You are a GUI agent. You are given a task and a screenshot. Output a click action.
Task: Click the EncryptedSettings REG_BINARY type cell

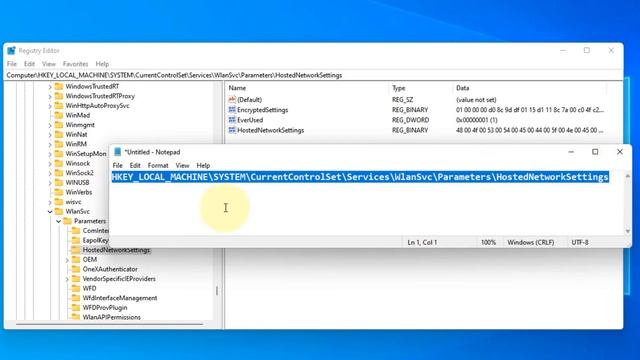410,110
